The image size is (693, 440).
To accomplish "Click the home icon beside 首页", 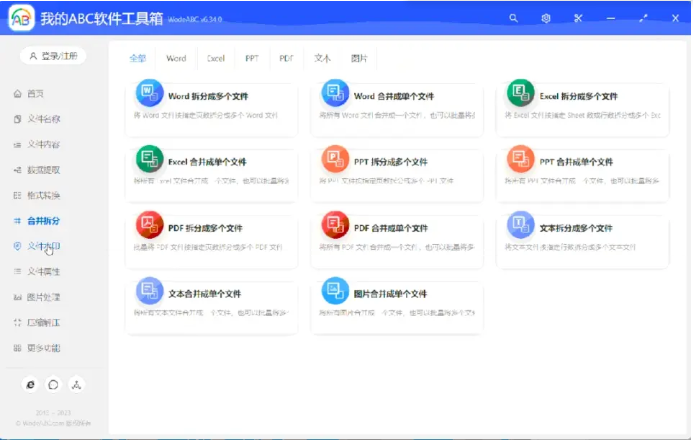I will point(17,94).
